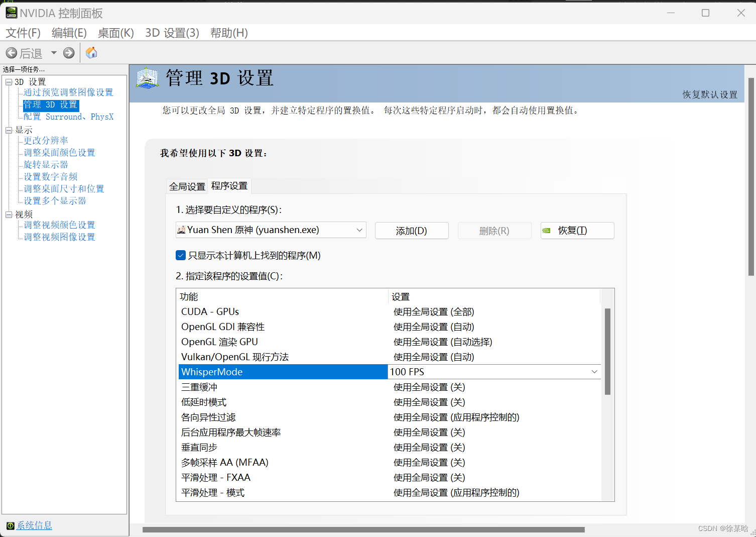Screen dimensions: 756x537
Task: Select the OpenGL GDI 兼容性 row
Action: click(x=390, y=327)
